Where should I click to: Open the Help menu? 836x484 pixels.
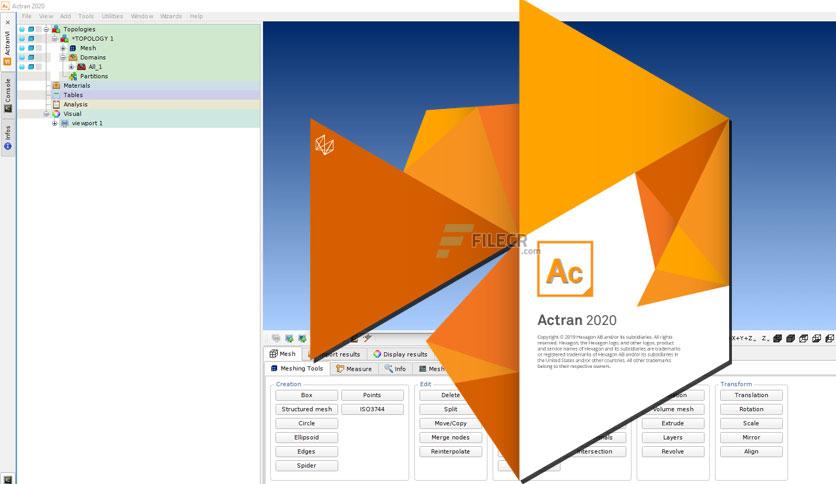tap(196, 16)
